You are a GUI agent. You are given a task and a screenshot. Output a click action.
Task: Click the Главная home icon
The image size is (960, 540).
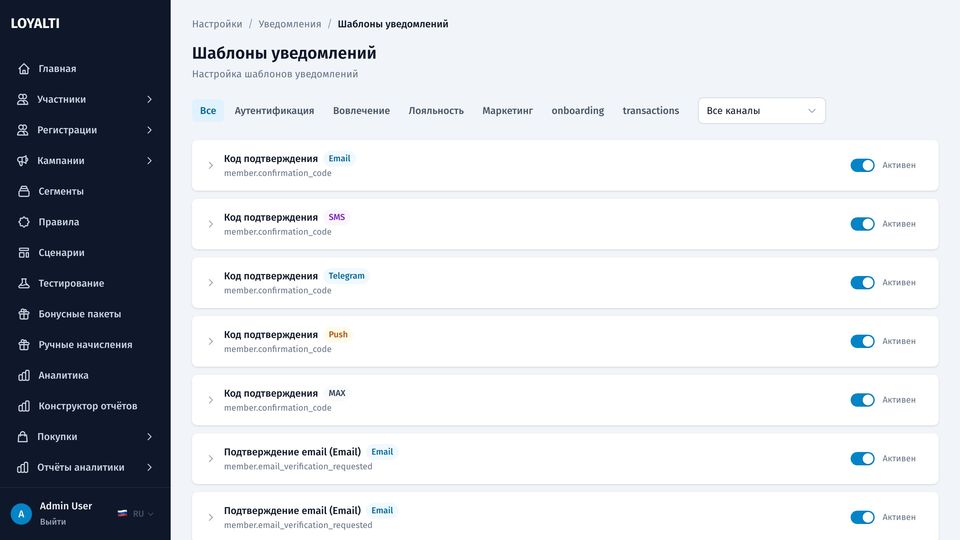[x=24, y=69]
